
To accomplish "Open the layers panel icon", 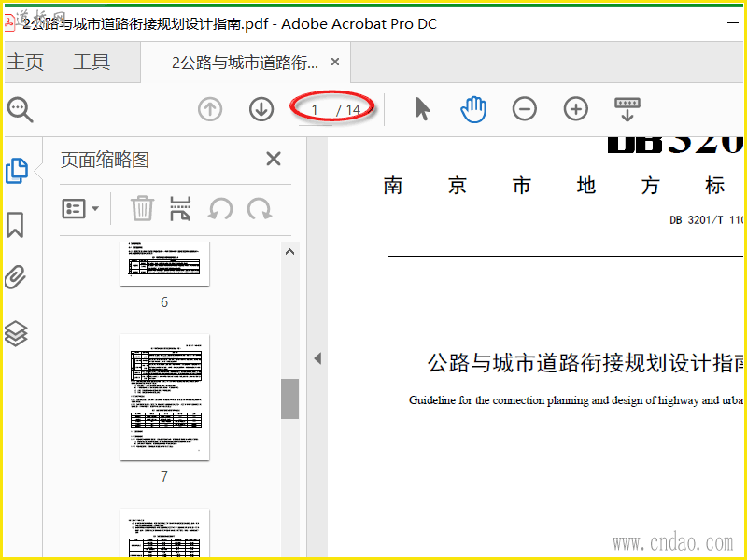I will [x=16, y=333].
